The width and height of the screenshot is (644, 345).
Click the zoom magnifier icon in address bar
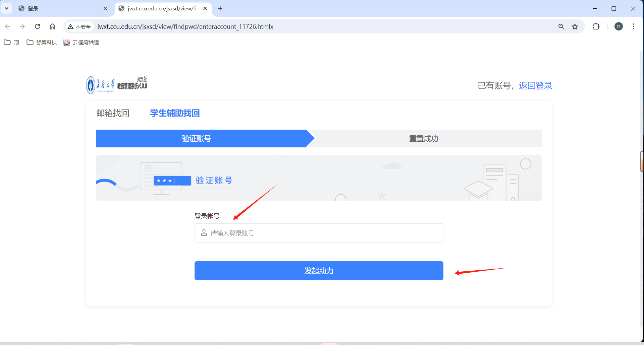561,26
